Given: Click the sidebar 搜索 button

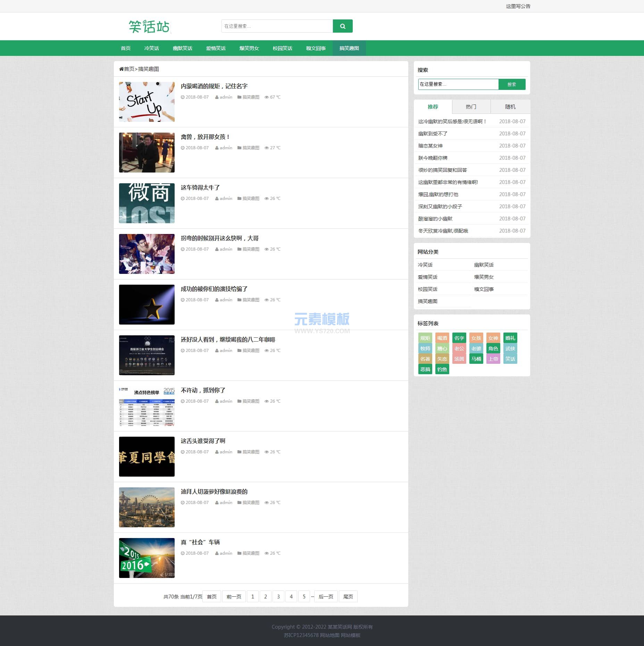Looking at the screenshot, I should click(512, 84).
